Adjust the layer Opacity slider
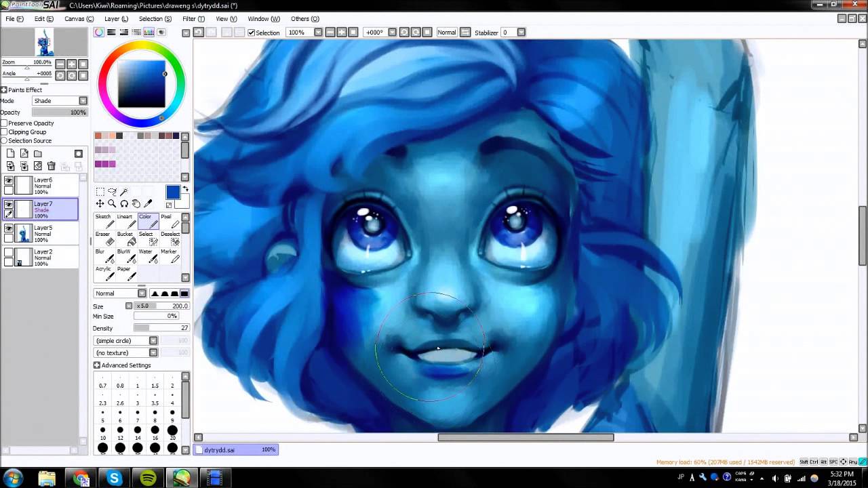 pos(60,113)
